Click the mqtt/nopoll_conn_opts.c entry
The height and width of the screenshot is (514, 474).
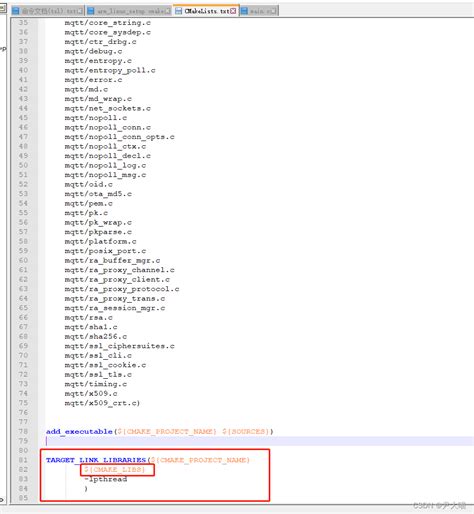pyautogui.click(x=119, y=137)
